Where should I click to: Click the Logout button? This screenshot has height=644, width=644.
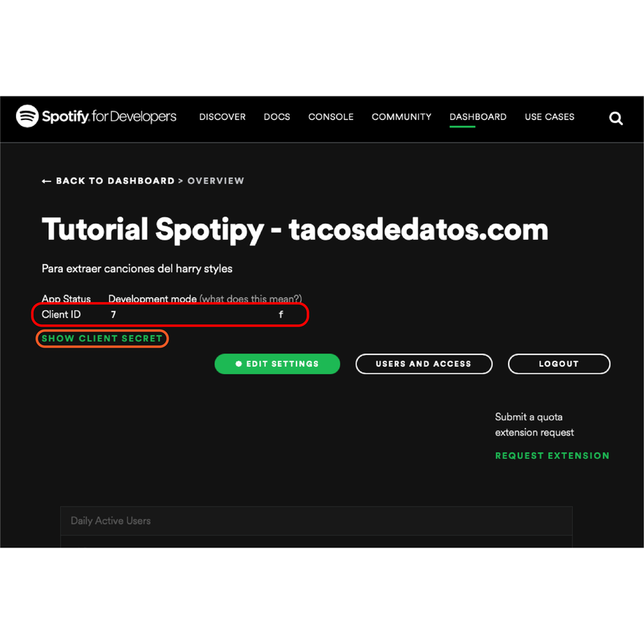[x=559, y=364]
